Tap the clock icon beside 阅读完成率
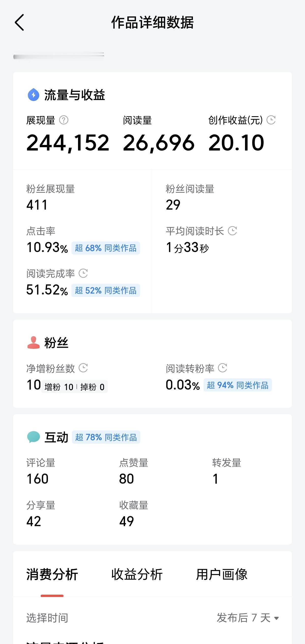Viewport: 305px width, 644px height. pos(83,273)
